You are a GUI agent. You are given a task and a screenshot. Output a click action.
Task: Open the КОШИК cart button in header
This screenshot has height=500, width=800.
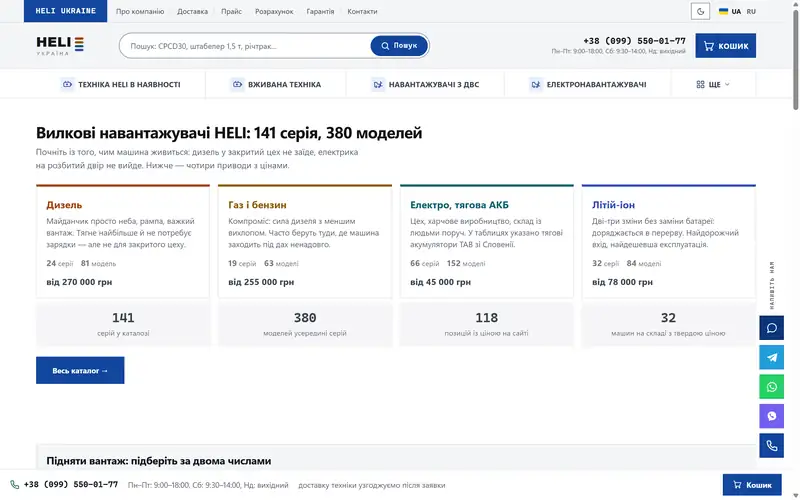[x=725, y=45]
